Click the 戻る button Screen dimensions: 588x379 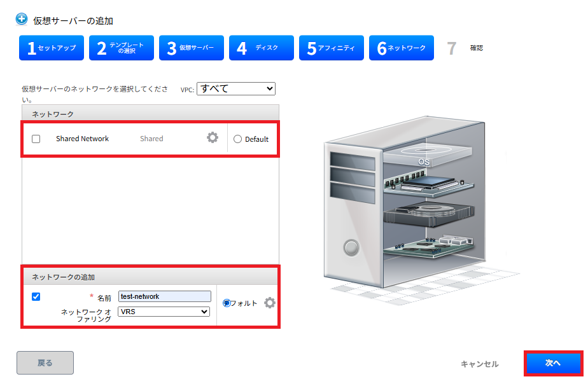(x=45, y=362)
